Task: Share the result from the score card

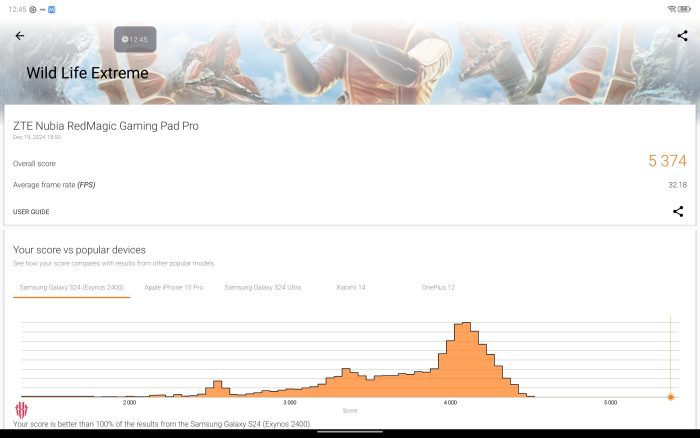Action: [677, 211]
